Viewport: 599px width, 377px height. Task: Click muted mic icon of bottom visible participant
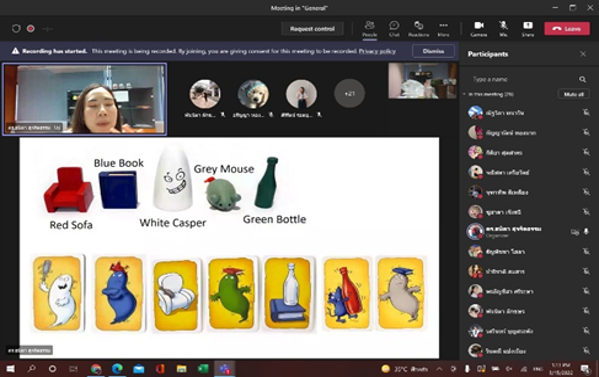pos(586,350)
